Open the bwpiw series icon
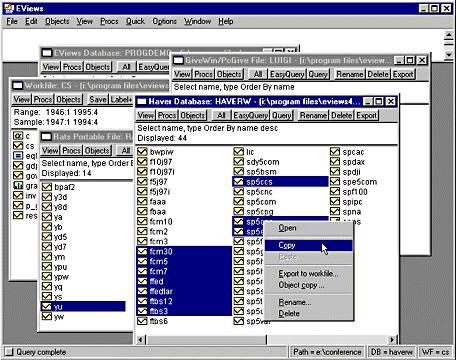The image size is (456, 360). pos(142,152)
